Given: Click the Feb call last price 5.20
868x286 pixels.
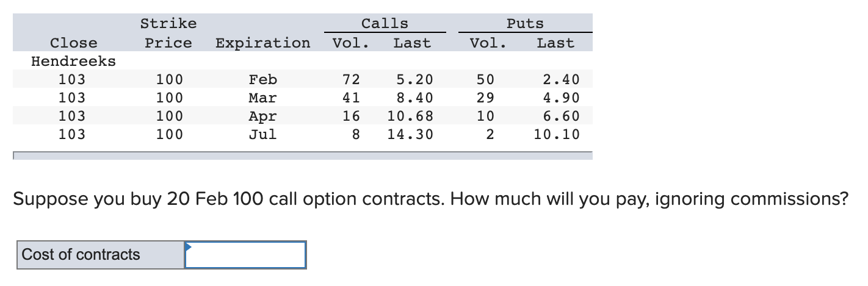Looking at the screenshot, I should (414, 79).
